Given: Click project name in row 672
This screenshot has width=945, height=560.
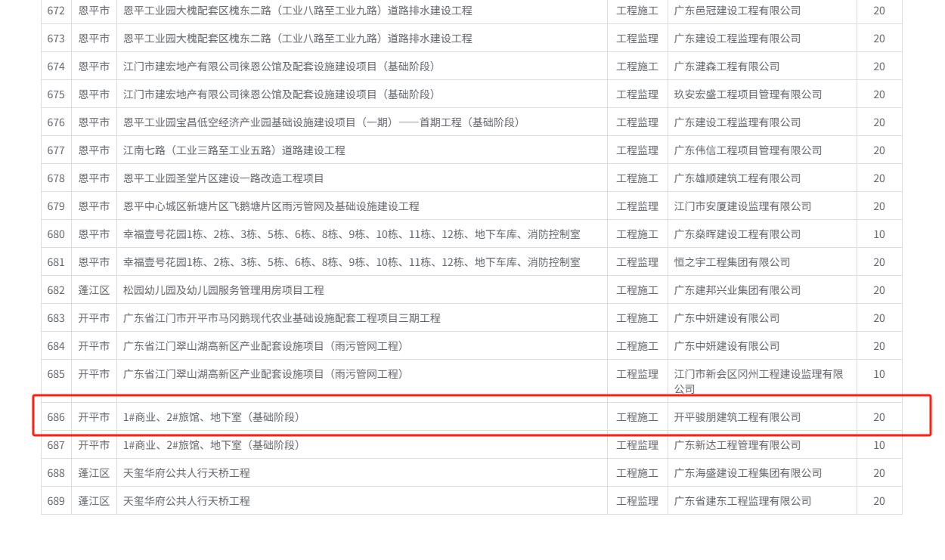Looking at the screenshot, I should 298,11.
